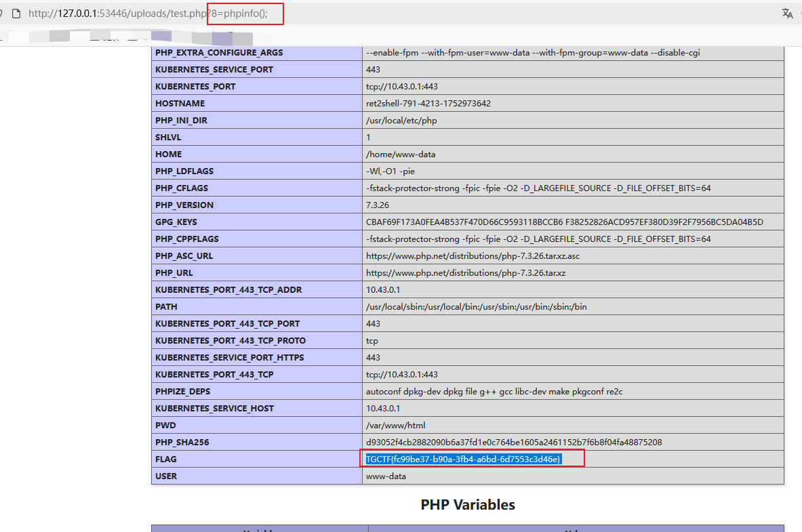The width and height of the screenshot is (802, 532).
Task: Click the HOME value /home/www-data
Action: (x=401, y=155)
